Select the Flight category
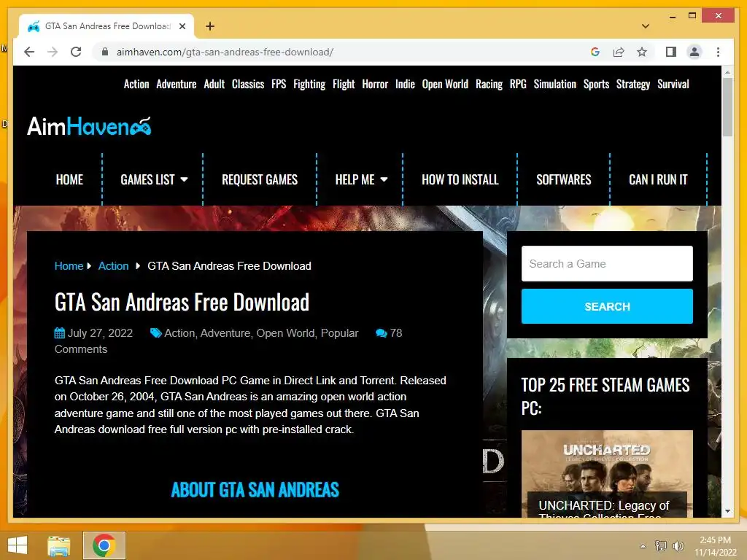The height and width of the screenshot is (560, 747). click(x=344, y=85)
